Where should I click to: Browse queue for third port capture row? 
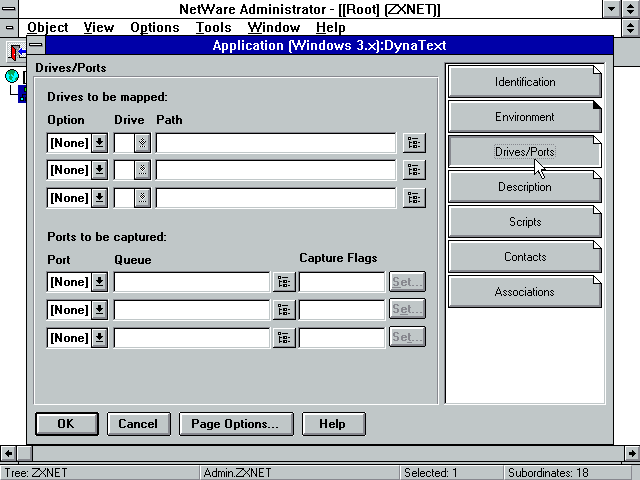tap(284, 338)
